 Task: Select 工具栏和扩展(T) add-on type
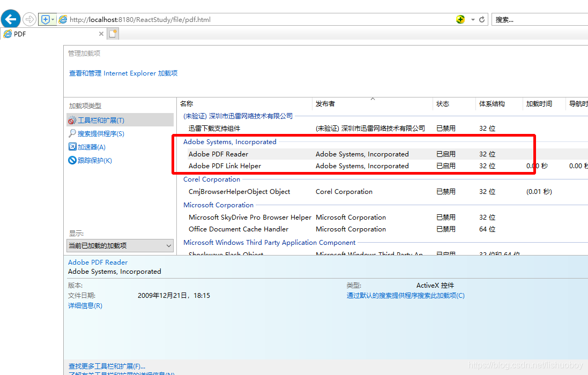point(120,120)
